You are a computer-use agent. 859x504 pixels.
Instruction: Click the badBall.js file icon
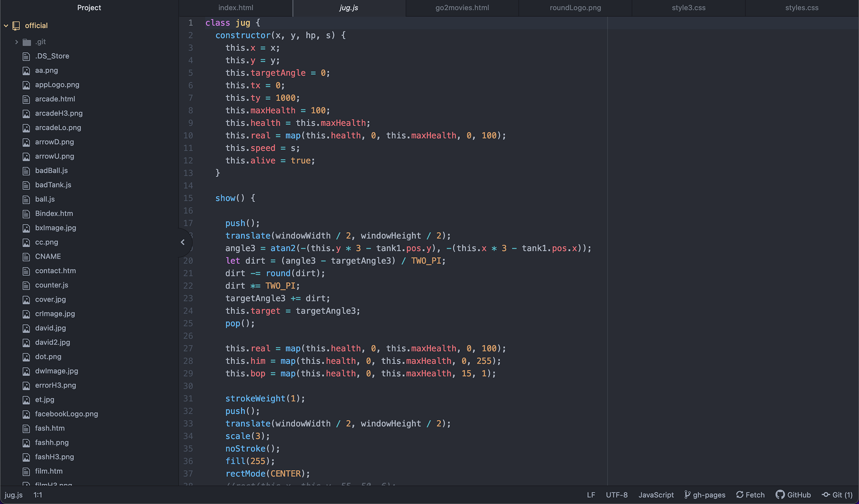26,171
